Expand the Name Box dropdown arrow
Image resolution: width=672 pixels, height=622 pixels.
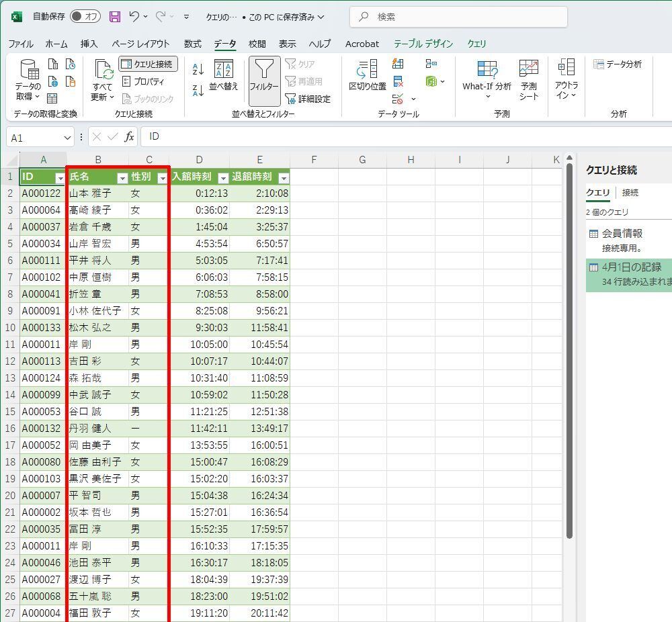click(x=67, y=138)
